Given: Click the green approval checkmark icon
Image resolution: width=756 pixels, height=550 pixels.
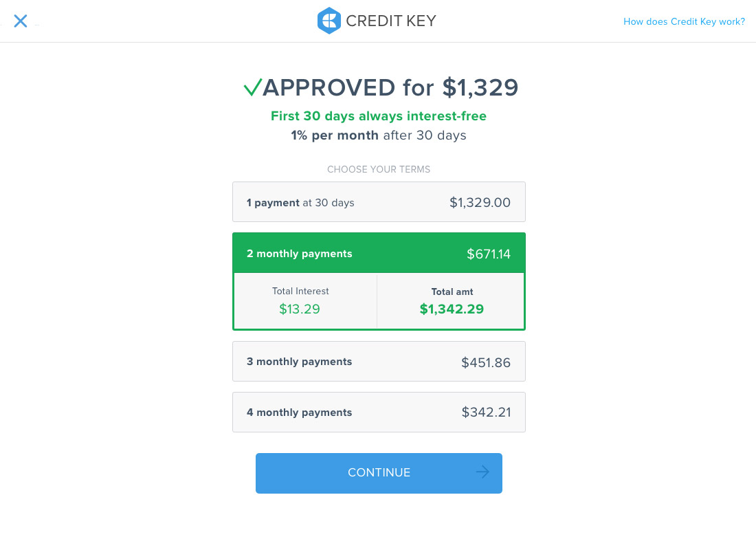Looking at the screenshot, I should click(x=253, y=87).
